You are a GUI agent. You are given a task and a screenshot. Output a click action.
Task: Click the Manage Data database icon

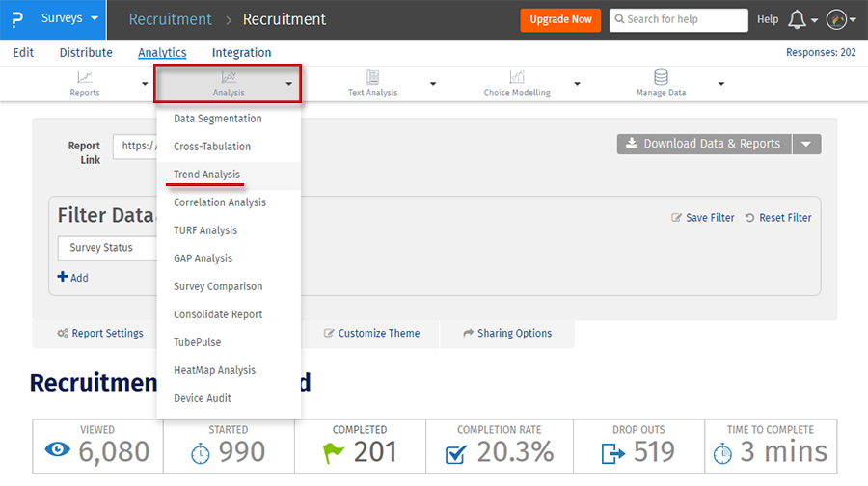[661, 77]
